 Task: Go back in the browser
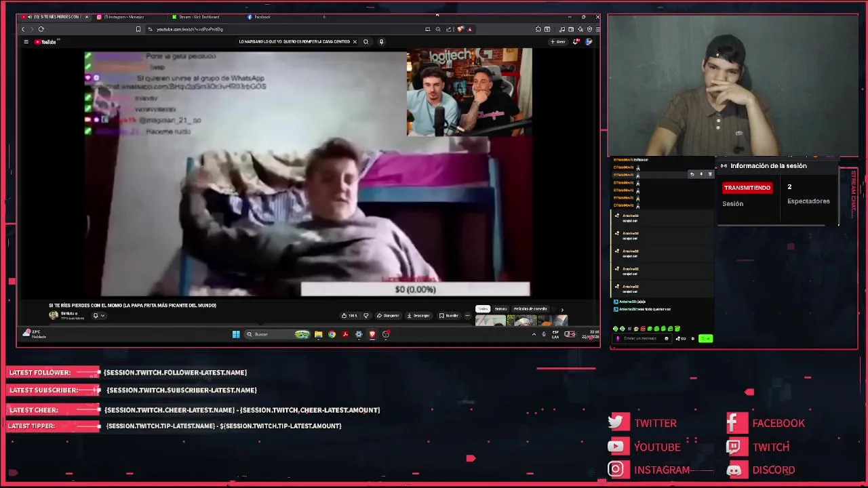click(x=23, y=29)
